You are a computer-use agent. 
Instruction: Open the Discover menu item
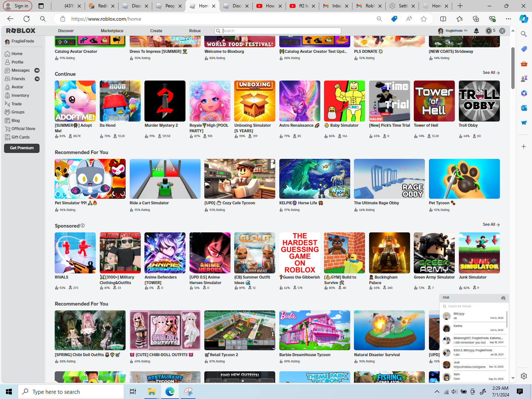pos(66,31)
